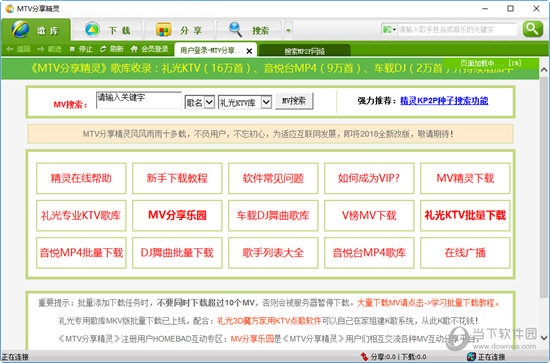This screenshot has width=550, height=363.
Task: Close the 用户登录 page tab
Action: 249,51
